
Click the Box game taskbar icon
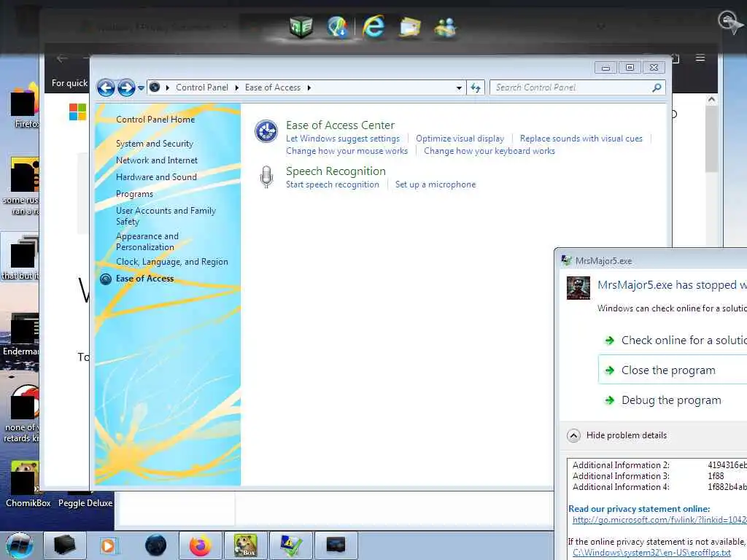click(x=245, y=545)
